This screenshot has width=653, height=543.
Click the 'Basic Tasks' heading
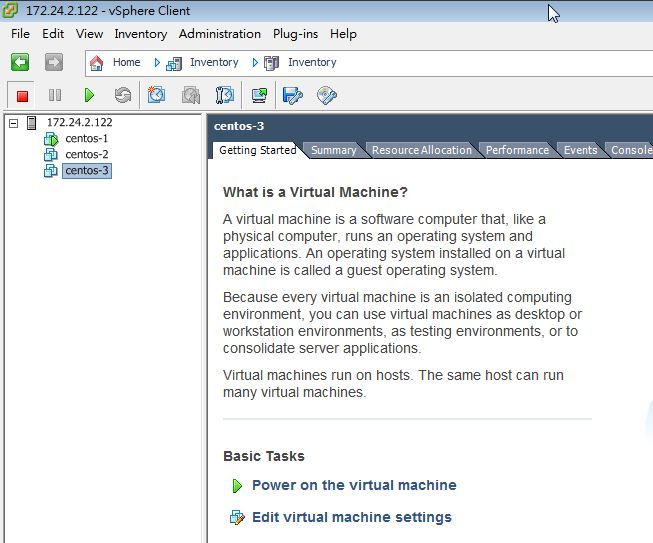(x=264, y=456)
